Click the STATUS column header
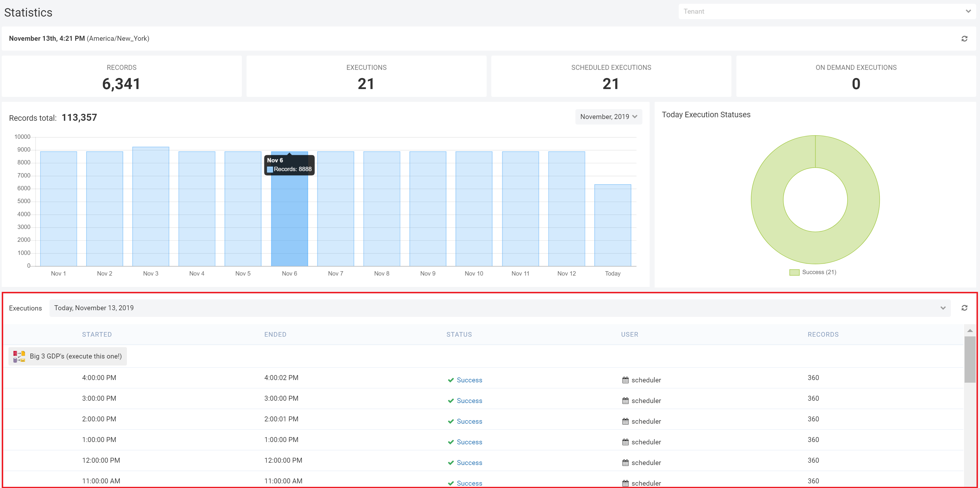980x488 pixels. pyautogui.click(x=459, y=334)
